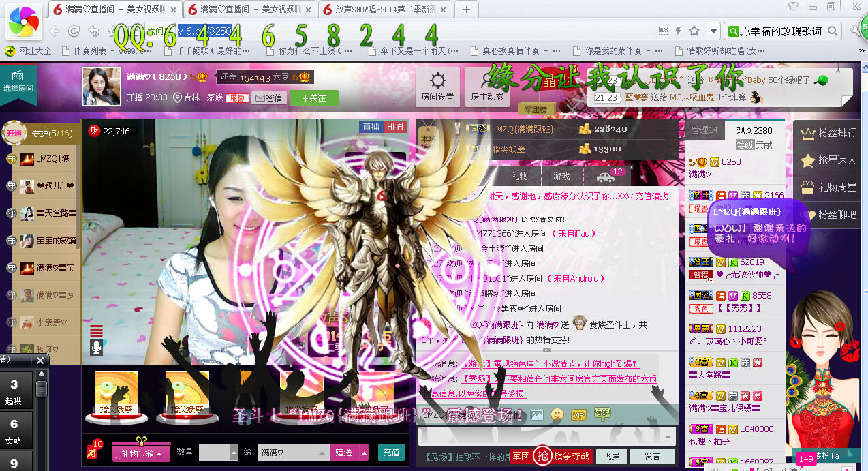
Task: Select 等级 sort option in audience list
Action: 745,145
